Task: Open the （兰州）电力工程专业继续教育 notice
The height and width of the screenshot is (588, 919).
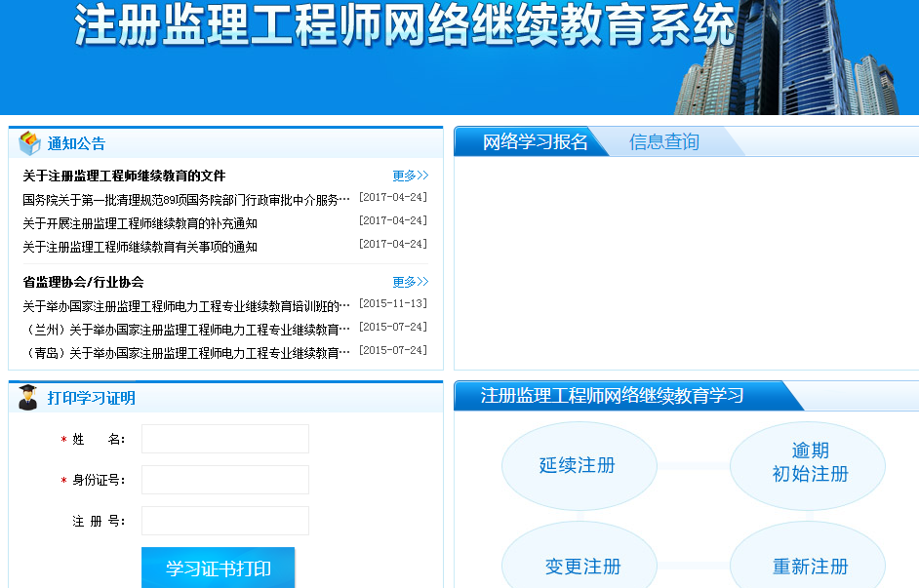Action: 185,330
